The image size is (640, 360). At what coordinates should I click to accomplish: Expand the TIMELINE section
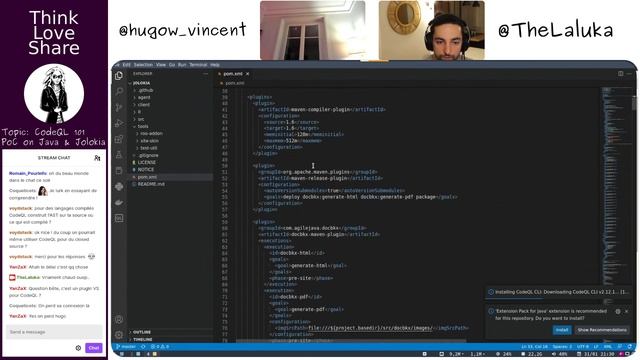pos(171,339)
